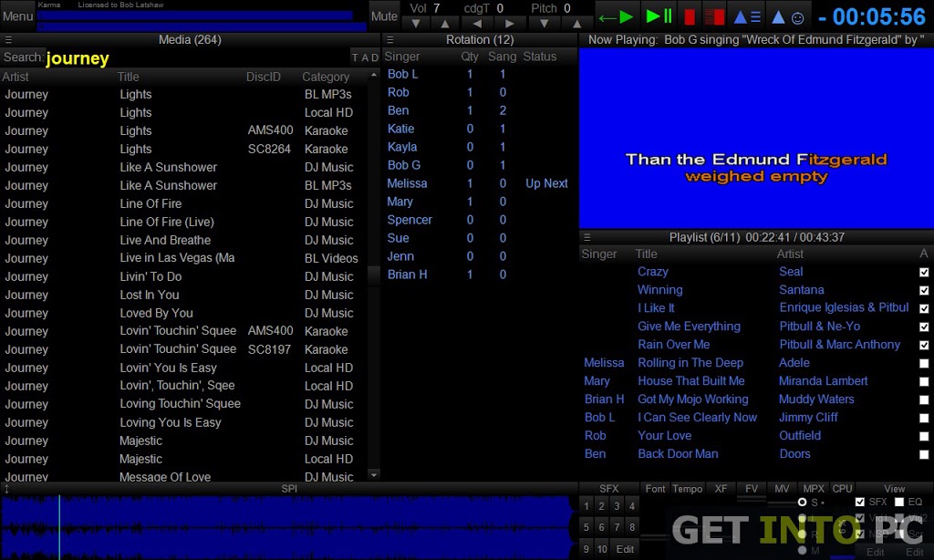Image resolution: width=934 pixels, height=560 pixels.
Task: Uncheck the checkbox for Crazy by Seal
Action: 924,273
